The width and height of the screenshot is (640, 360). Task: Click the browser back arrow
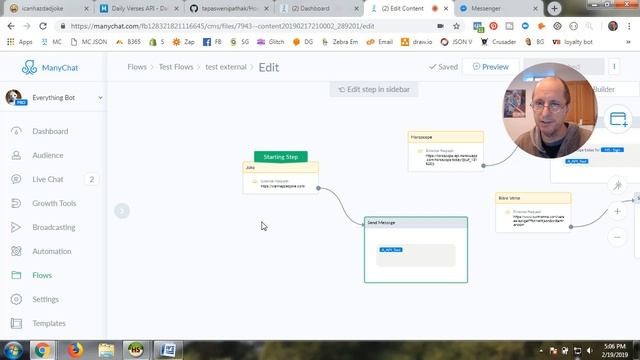click(11, 26)
